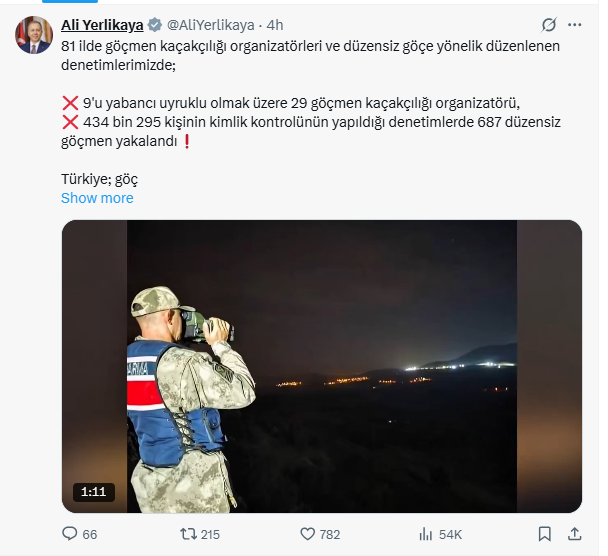Expand tweet text with Show more
Image resolution: width=608 pixels, height=556 pixels.
pos(97,198)
